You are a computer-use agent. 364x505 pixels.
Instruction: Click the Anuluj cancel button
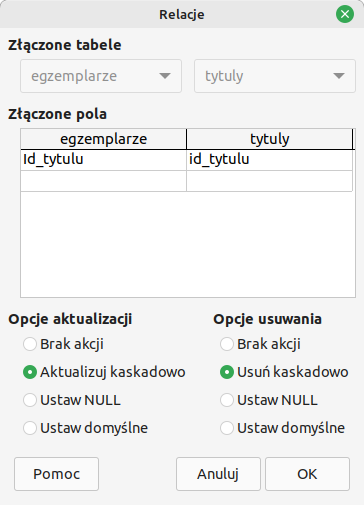point(218,474)
